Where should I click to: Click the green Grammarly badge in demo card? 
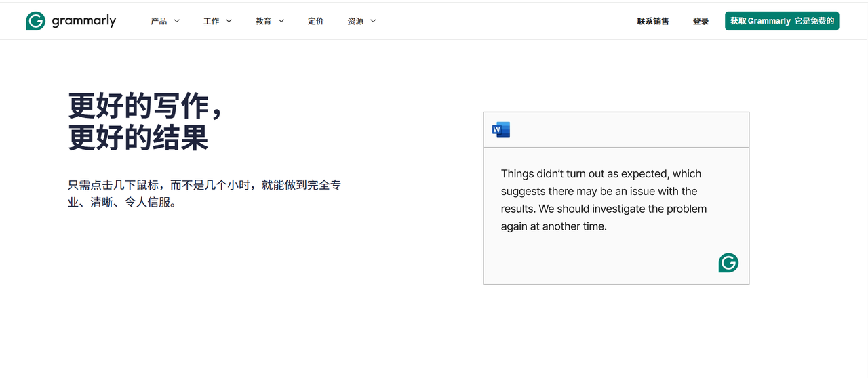point(728,263)
